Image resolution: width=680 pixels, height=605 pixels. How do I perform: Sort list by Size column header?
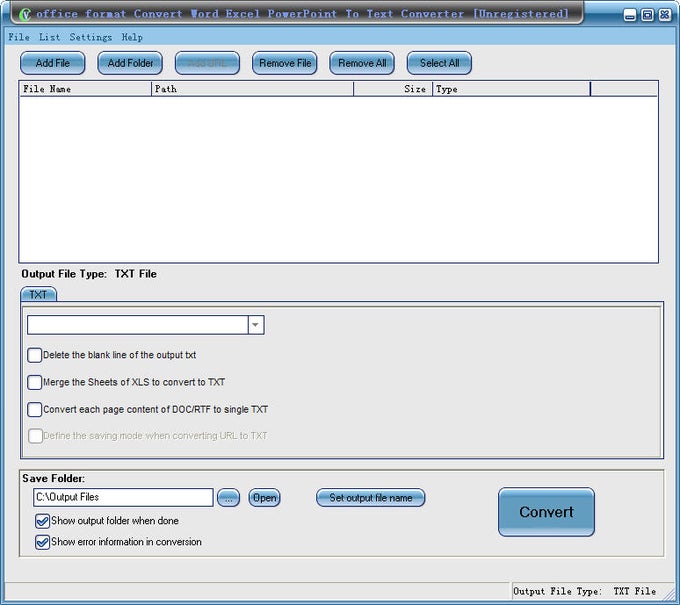(x=393, y=89)
